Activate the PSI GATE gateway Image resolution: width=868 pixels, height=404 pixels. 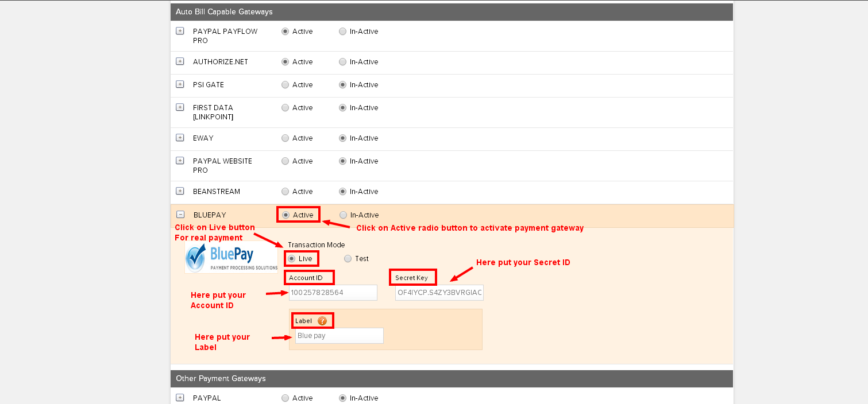tap(285, 85)
